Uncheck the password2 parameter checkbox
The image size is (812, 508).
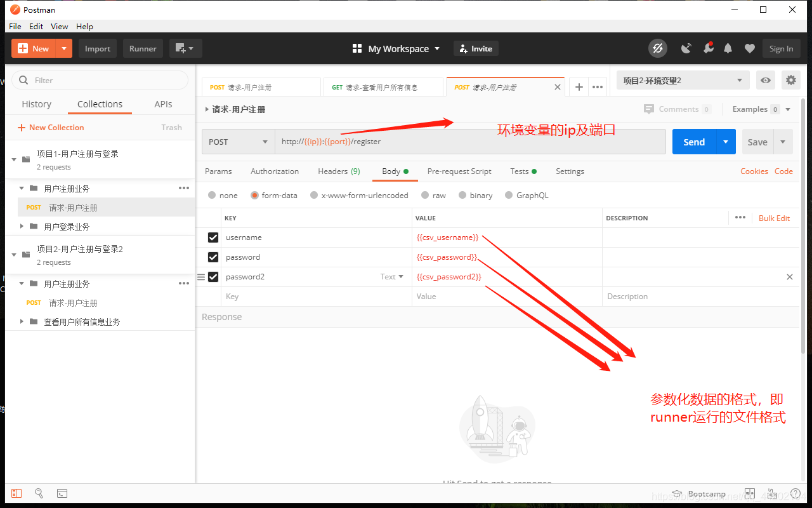[x=213, y=277]
